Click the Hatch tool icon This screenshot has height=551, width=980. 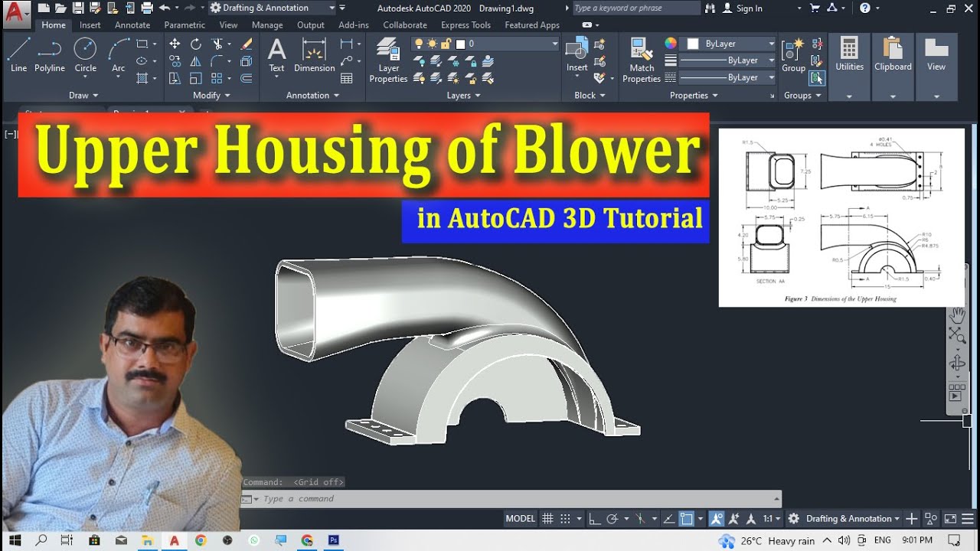[x=142, y=78]
